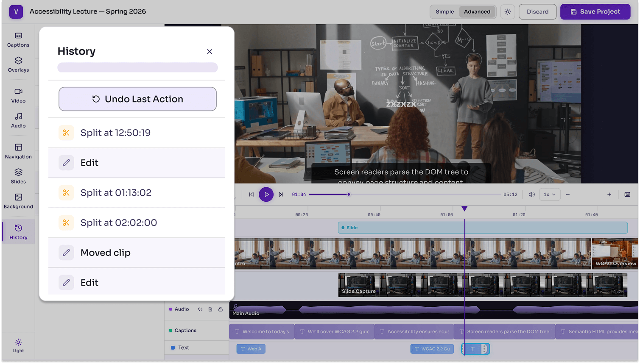This screenshot has height=364, width=640.
Task: Select the Text track label
Action: pyautogui.click(x=184, y=348)
